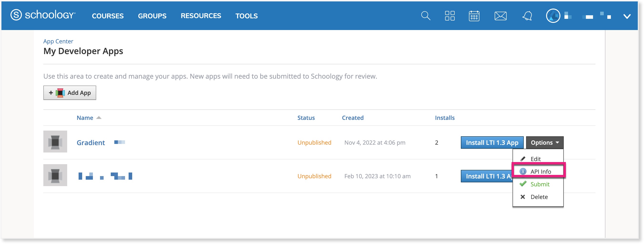This screenshot has width=644, height=244.
Task: Open the messages envelope icon
Action: click(x=500, y=16)
